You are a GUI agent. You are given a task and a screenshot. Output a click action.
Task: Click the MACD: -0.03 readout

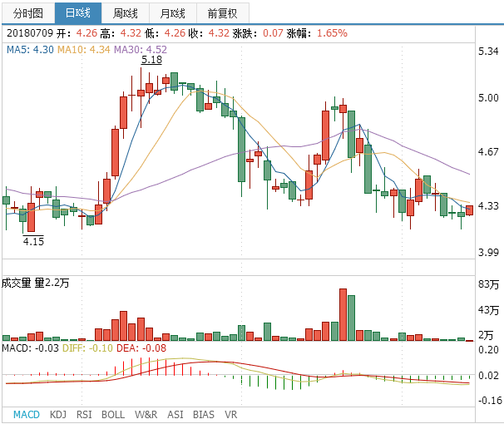(x=31, y=348)
